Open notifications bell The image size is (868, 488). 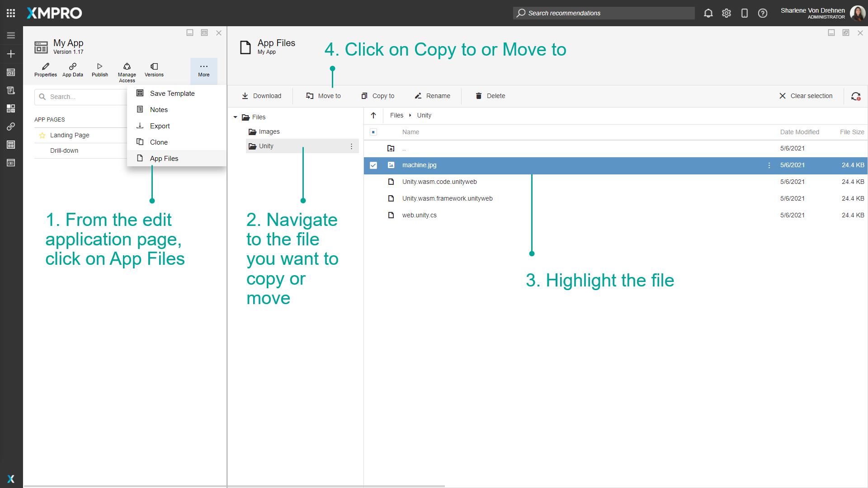[708, 13]
